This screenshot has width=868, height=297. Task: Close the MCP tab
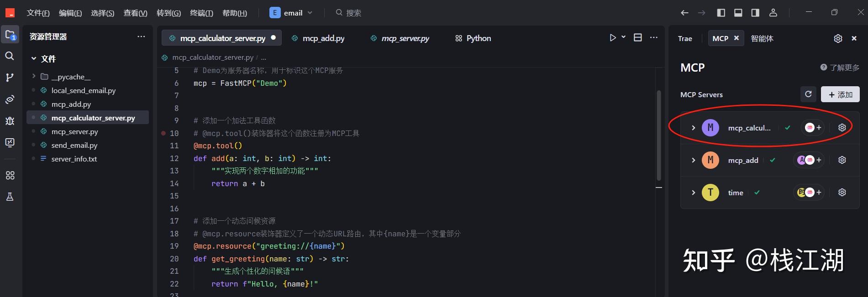[x=736, y=38]
